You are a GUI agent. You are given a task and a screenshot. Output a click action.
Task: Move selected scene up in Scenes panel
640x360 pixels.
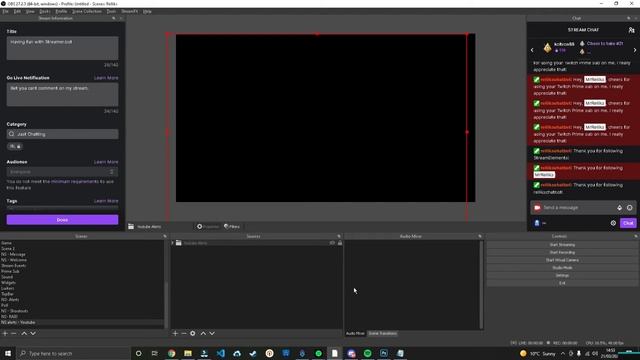(24, 333)
